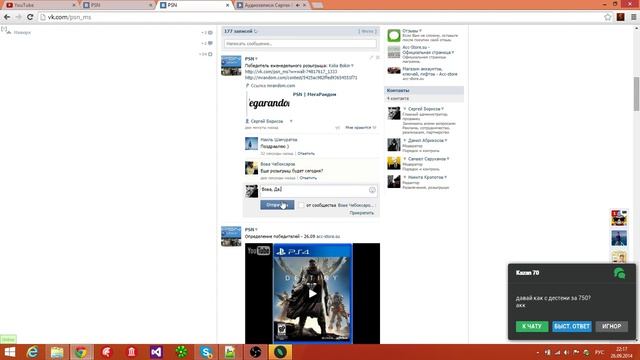Click the browser back arrow
The height and width of the screenshot is (360, 640).
point(7,17)
